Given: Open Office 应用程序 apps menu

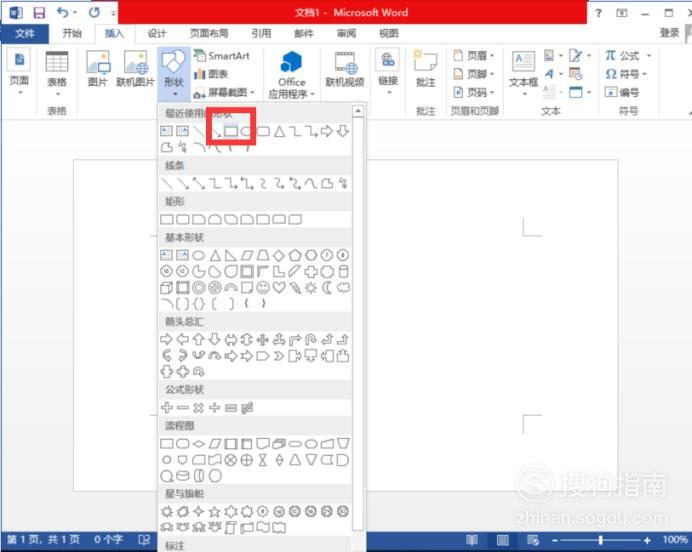Looking at the screenshot, I should (291, 74).
